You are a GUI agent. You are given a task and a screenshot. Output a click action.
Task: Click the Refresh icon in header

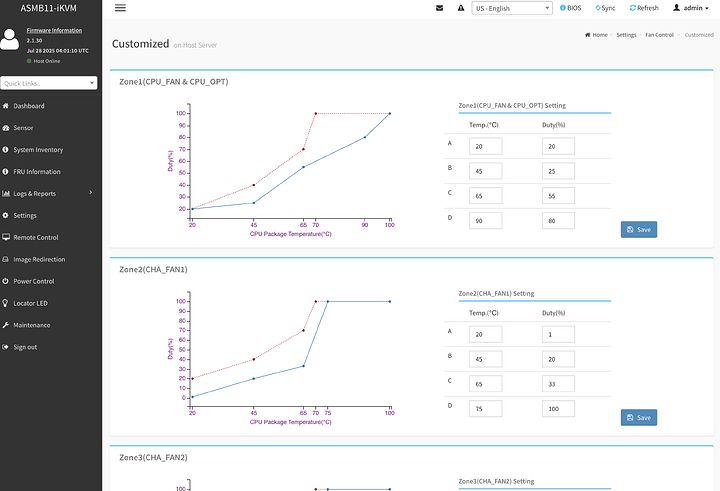tap(643, 8)
